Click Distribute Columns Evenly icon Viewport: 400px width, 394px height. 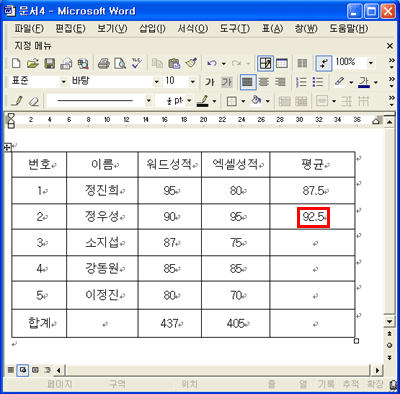363,101
